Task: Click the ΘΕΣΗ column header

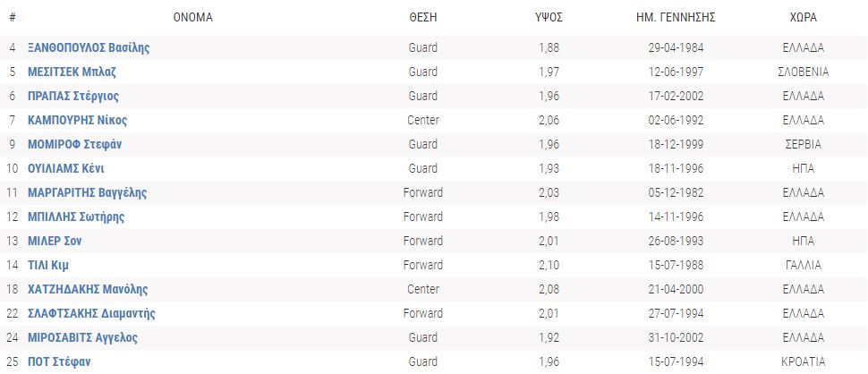Action: point(423,17)
